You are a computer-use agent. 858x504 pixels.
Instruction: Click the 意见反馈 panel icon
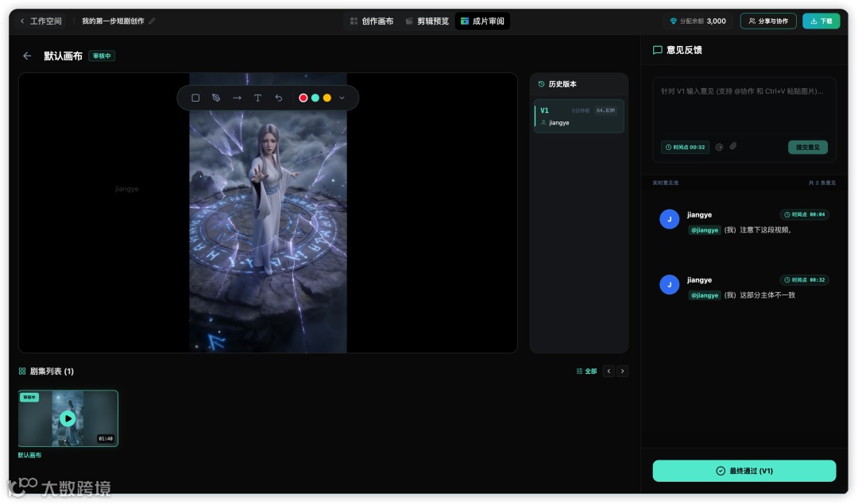tap(657, 50)
